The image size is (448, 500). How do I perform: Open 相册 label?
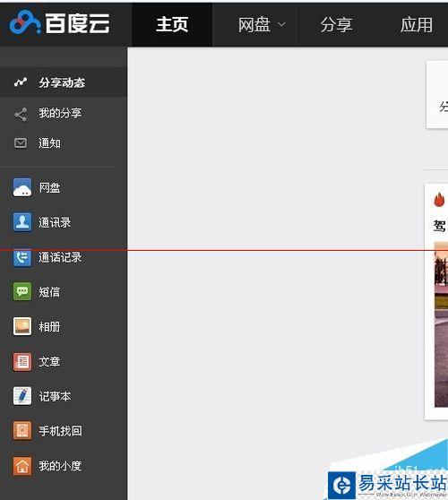click(x=49, y=326)
